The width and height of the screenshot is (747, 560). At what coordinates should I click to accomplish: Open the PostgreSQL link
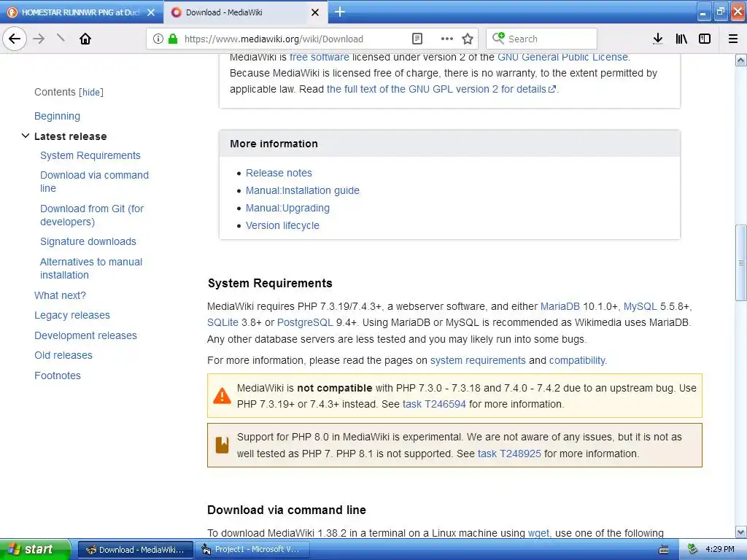[305, 322]
